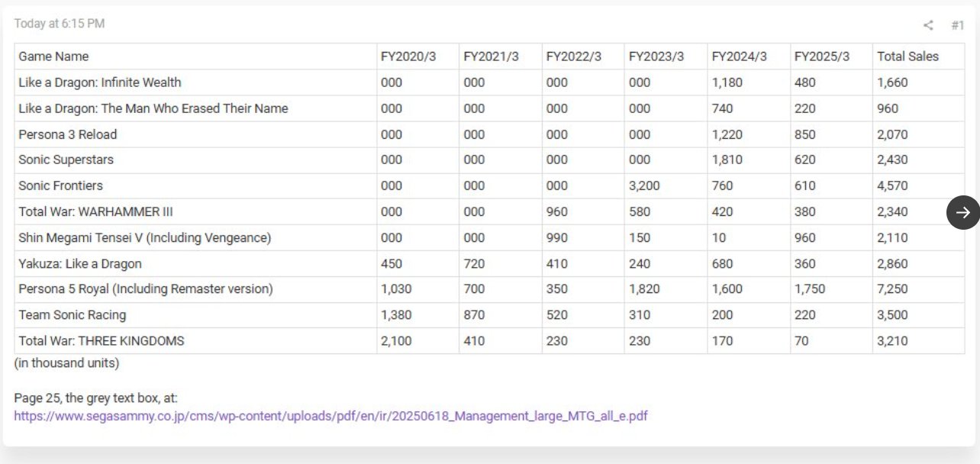Click Persona 3 Reload FY2025/3 value 850

(804, 134)
